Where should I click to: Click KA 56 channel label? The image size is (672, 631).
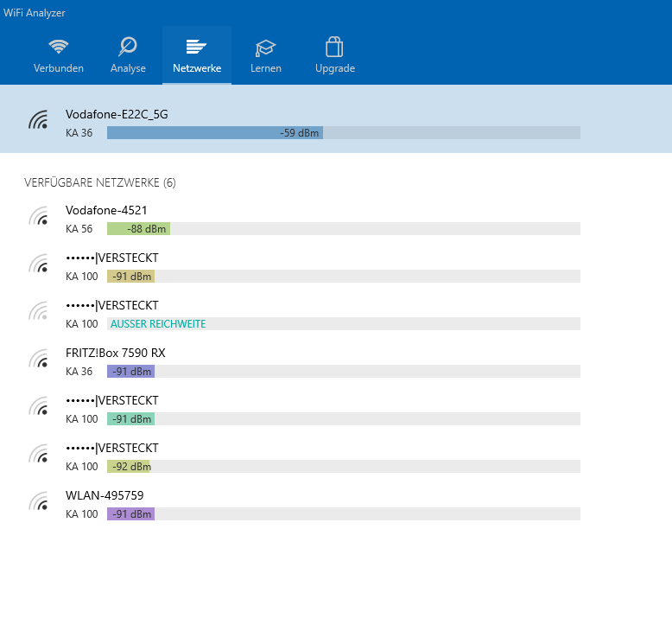(x=79, y=229)
